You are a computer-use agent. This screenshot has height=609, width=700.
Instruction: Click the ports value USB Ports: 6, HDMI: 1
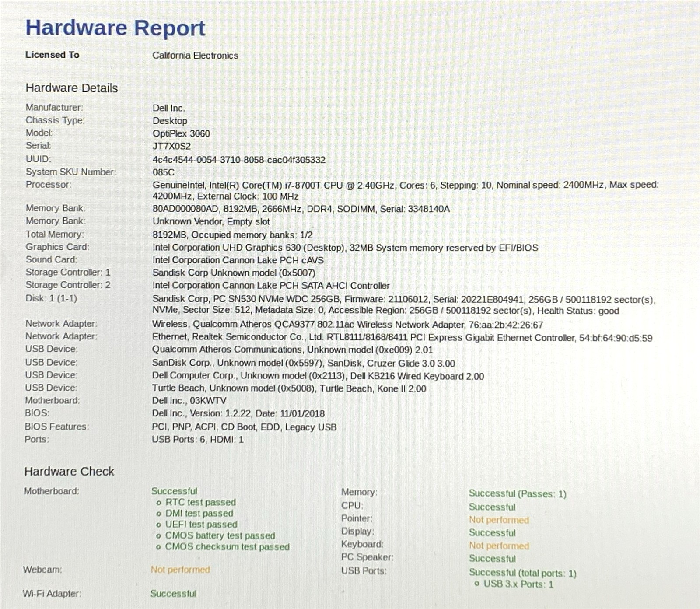coord(198,439)
